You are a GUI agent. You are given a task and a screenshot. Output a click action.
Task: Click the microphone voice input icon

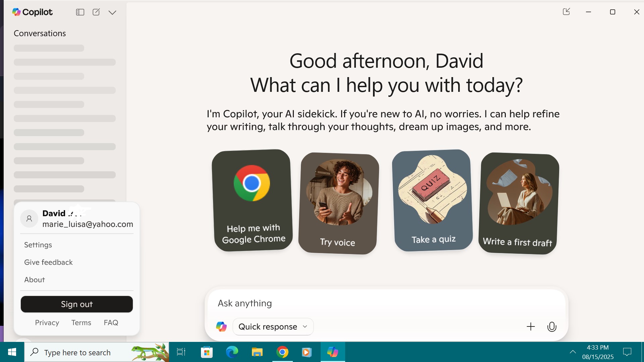552,327
